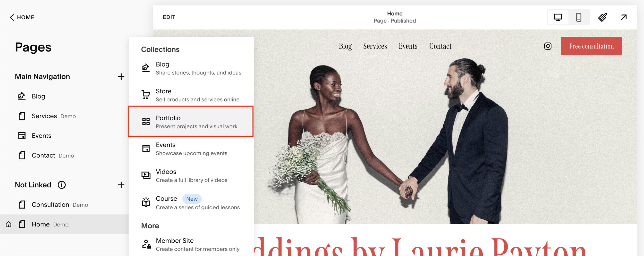
Task: Click the Events collection calendar icon
Action: coord(146,148)
